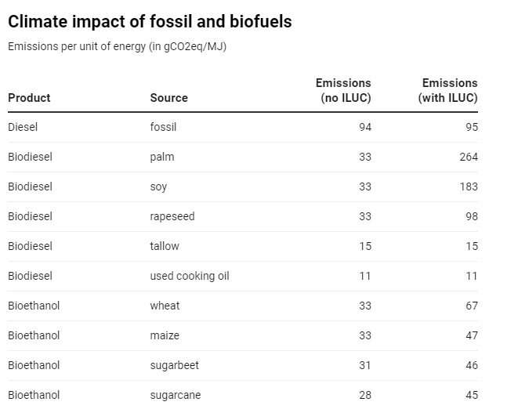507x420 pixels.
Task: Click the "Emissions (with ILUC)" column header
Action: pos(449,90)
